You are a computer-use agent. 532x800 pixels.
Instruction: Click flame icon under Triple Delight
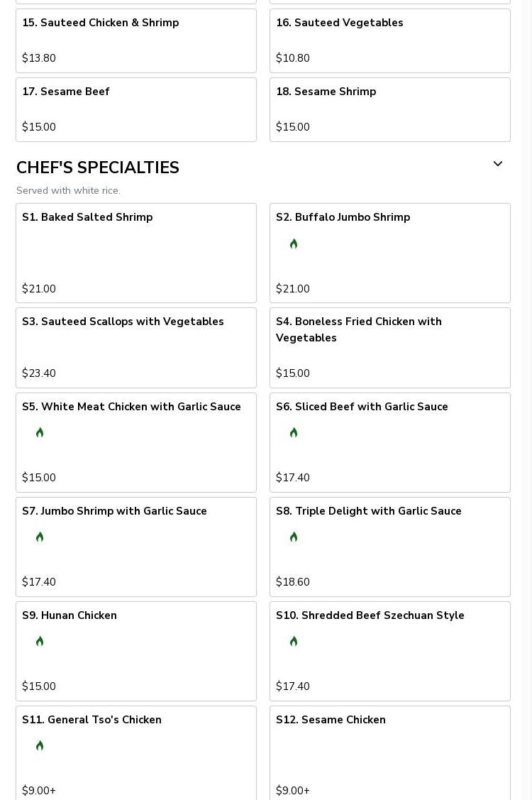(x=293, y=537)
